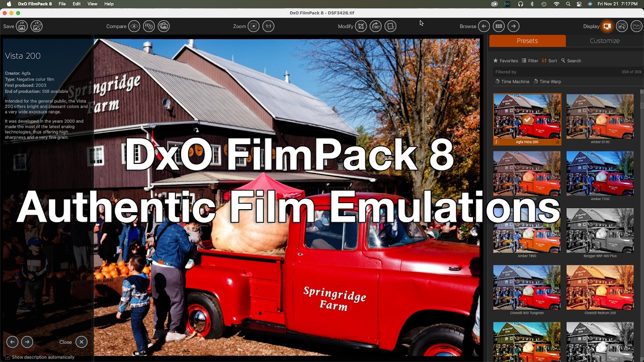Open the Apple menu
The height and width of the screenshot is (362, 644).
point(9,4)
